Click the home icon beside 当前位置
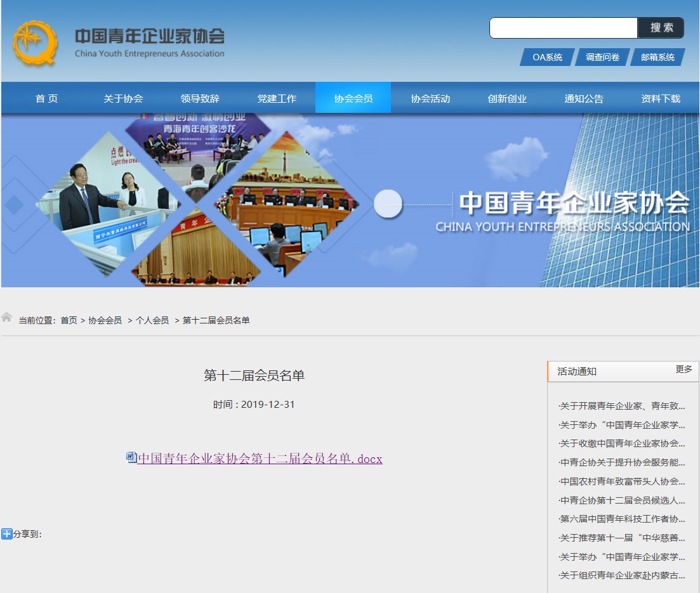 point(7,317)
